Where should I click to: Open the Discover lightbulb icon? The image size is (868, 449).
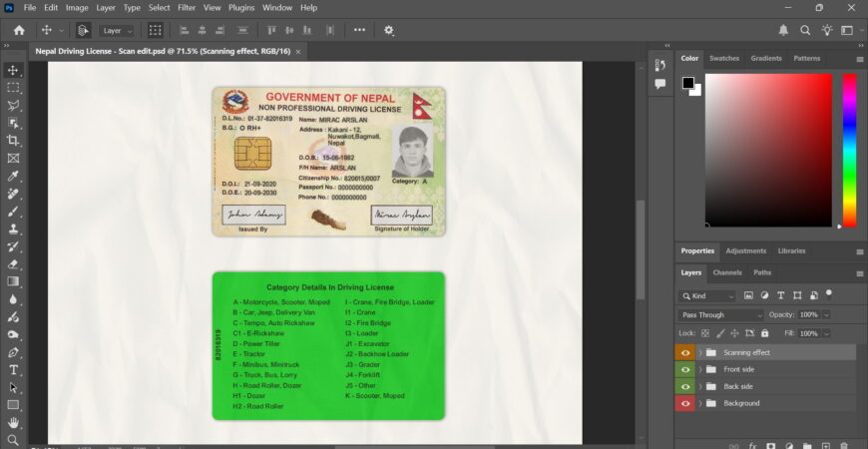pos(826,31)
